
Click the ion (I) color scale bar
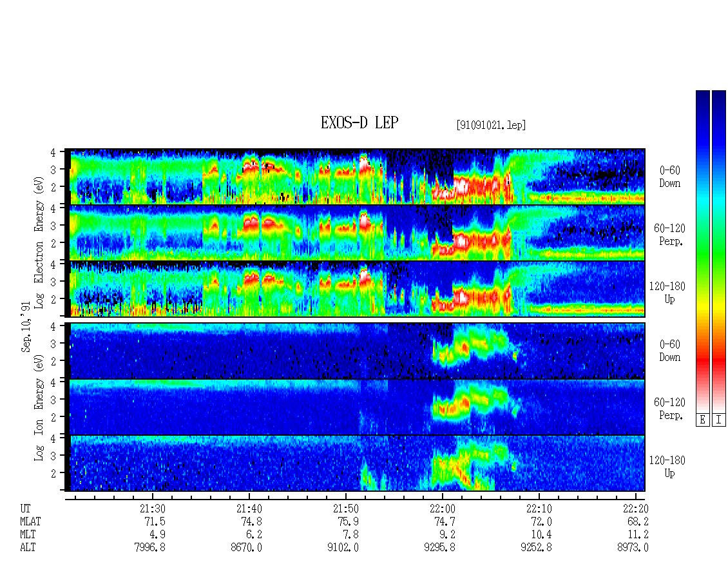click(719, 251)
